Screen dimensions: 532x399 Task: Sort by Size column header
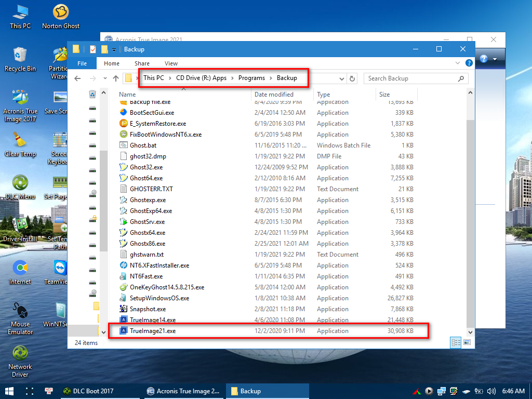pos(396,95)
